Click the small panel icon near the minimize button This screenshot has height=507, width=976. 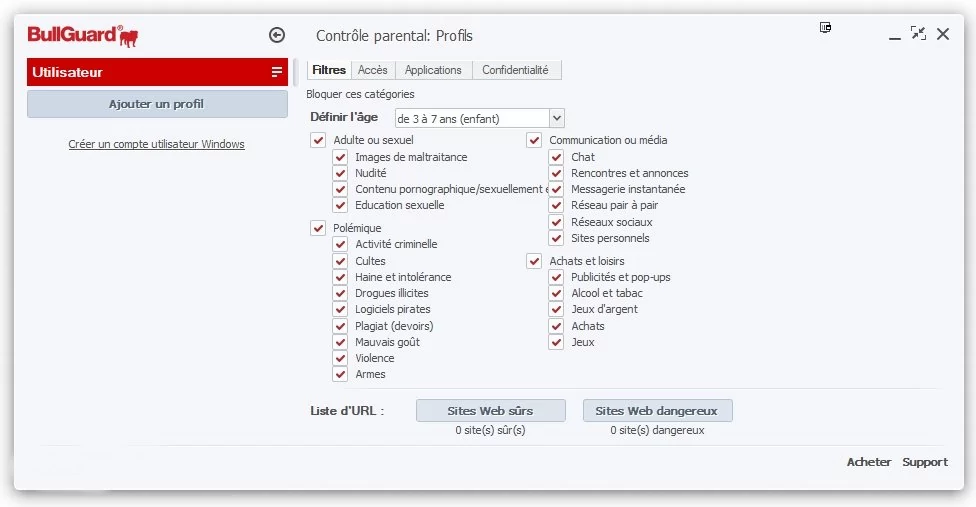coord(825,27)
